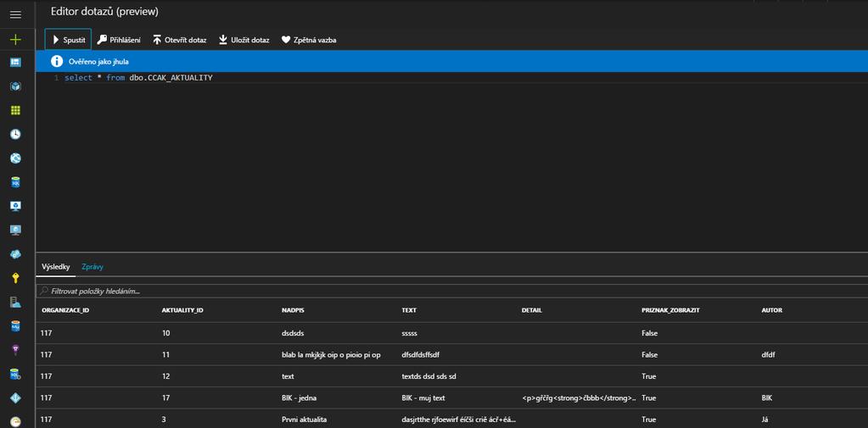Open App Services globe icon
868x428 pixels.
[x=15, y=158]
